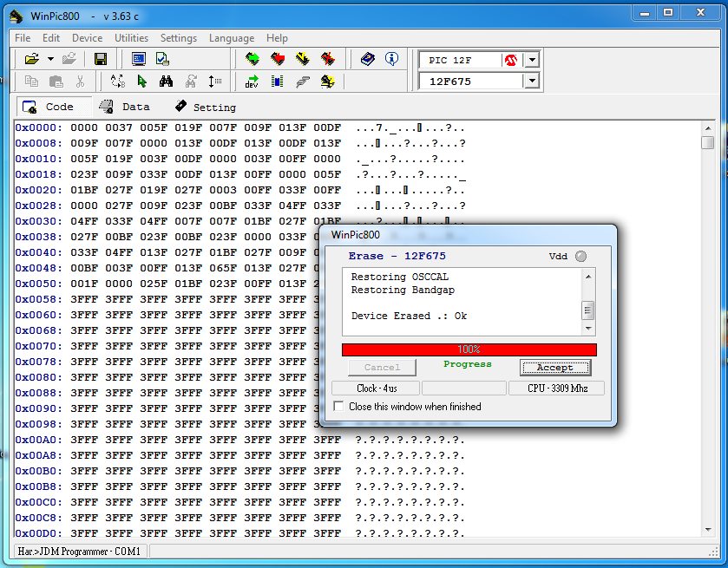The image size is (728, 568).
Task: Open hardware settings monitor icon
Action: click(138, 59)
